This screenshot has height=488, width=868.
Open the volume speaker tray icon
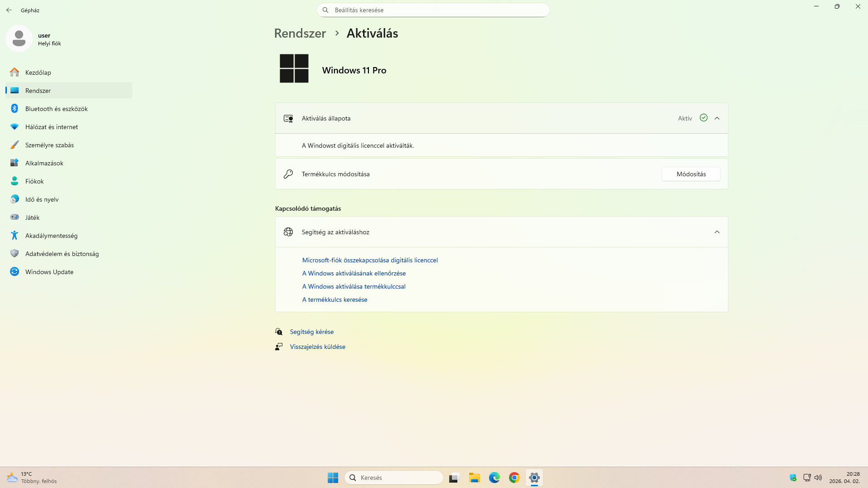[x=818, y=478]
